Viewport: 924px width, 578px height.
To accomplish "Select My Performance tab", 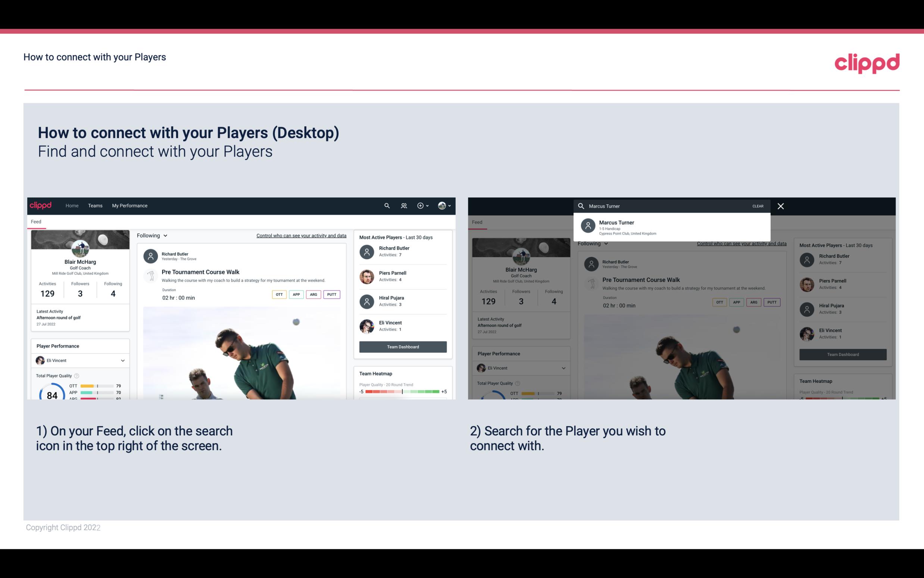I will 130,205.
